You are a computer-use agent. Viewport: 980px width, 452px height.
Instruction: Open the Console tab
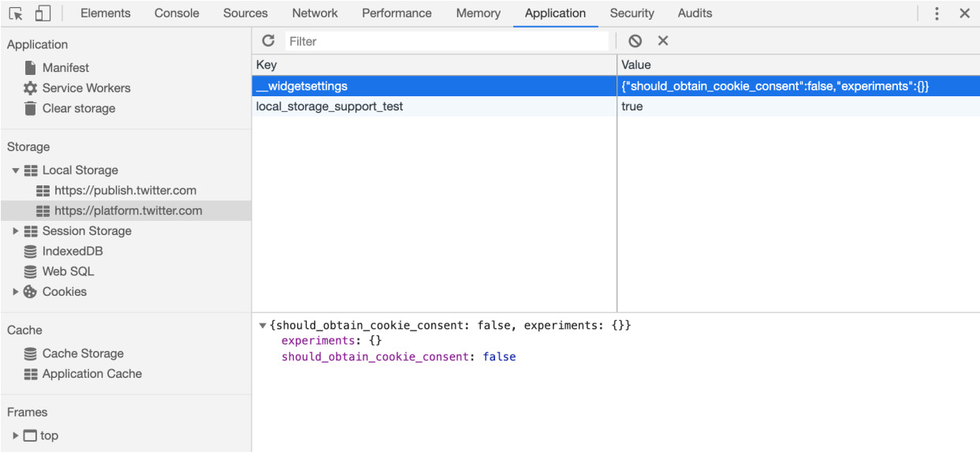pos(177,13)
